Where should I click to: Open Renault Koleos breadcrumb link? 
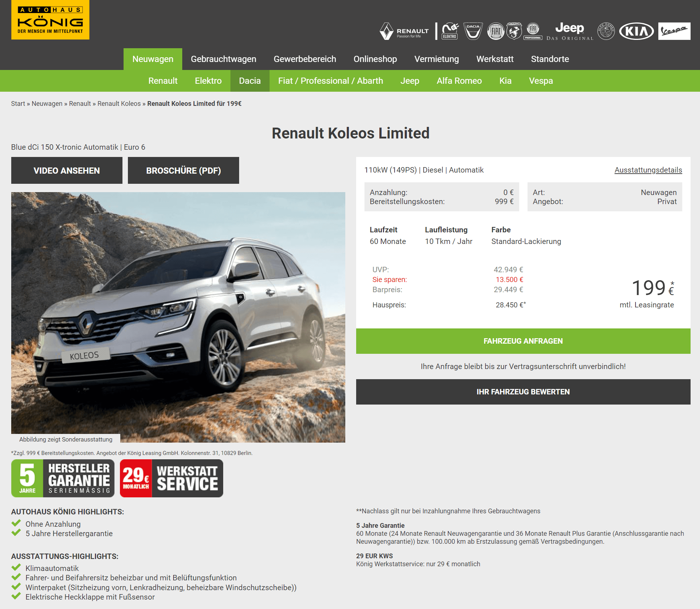119,104
